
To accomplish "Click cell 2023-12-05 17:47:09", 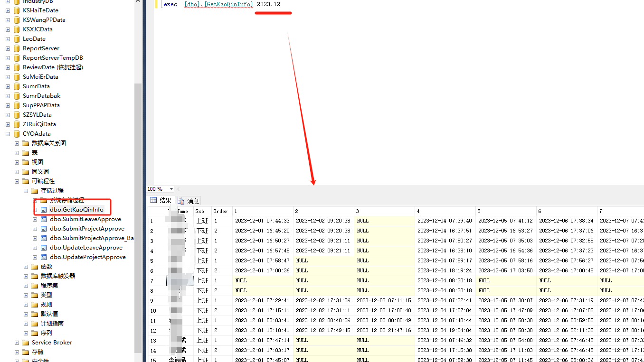I will [x=506, y=310].
